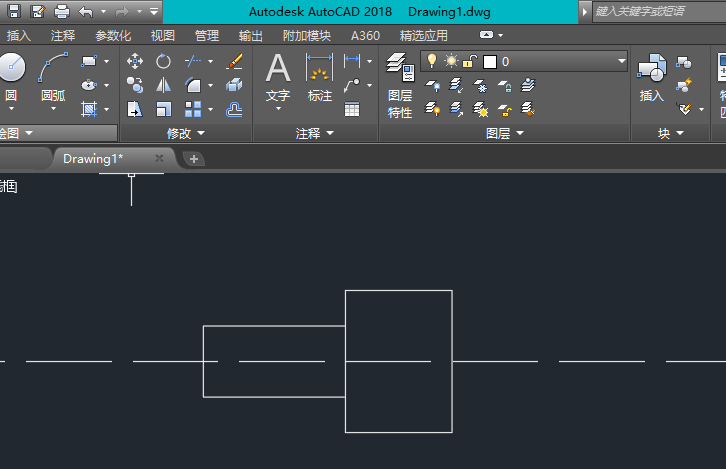The height and width of the screenshot is (469, 726).
Task: Click the ribbon minimize toggle button
Action: [x=487, y=35]
